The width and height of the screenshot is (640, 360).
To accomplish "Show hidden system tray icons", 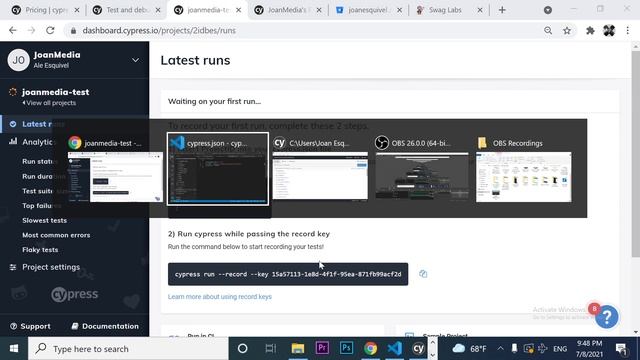I will point(500,349).
